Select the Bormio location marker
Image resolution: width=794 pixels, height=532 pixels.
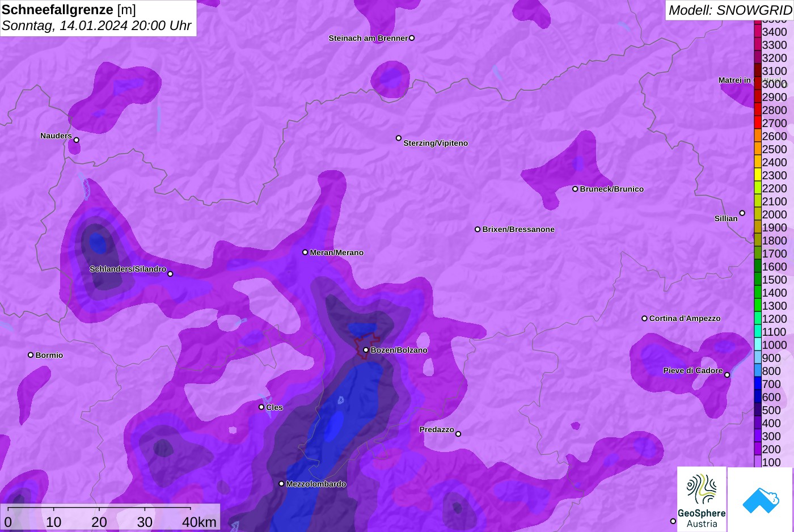coord(31,355)
